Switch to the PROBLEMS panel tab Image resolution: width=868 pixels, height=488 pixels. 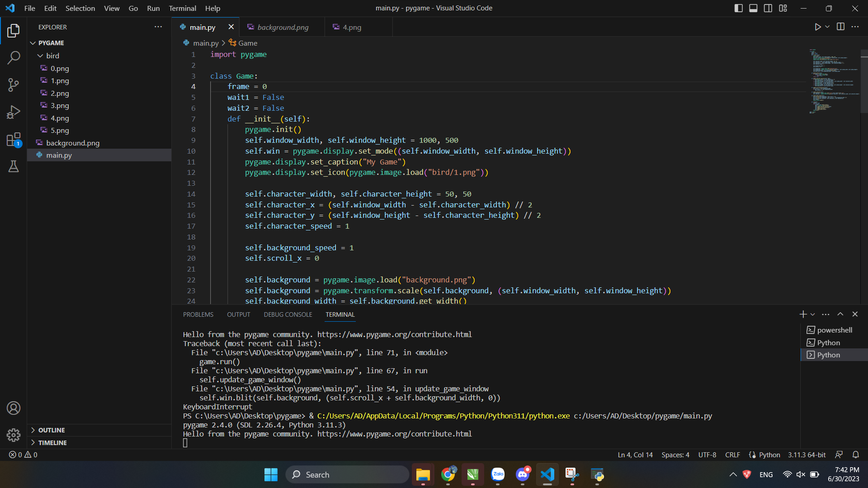(198, 314)
